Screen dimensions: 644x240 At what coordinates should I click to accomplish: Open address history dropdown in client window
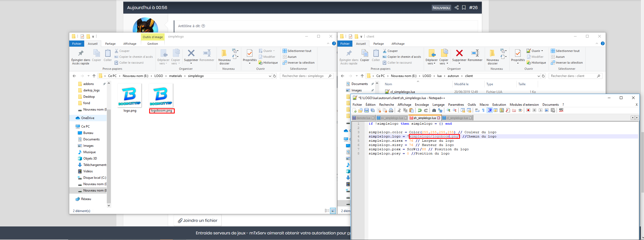click(x=539, y=76)
